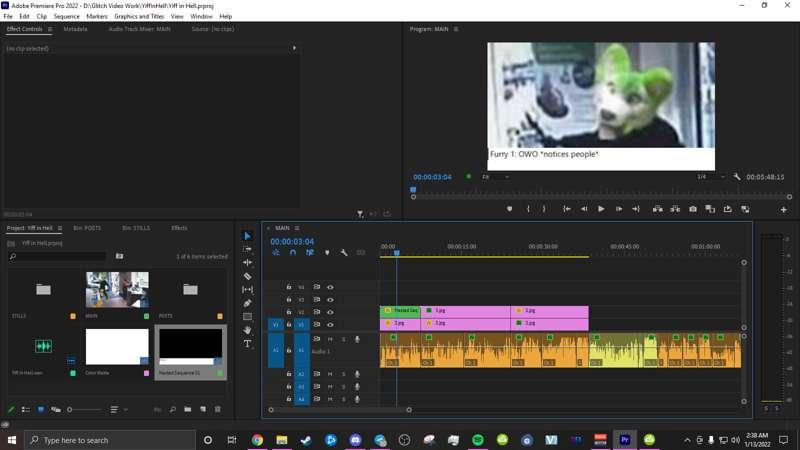Image resolution: width=800 pixels, height=450 pixels.
Task: Select the MAIN sequence thumbnail in Project
Action: tap(117, 289)
